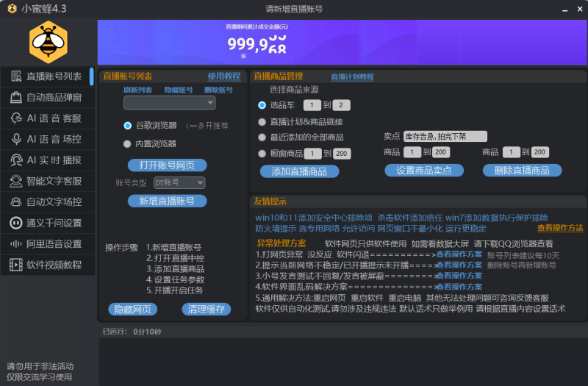Image resolution: width=588 pixels, height=386 pixels.
Task: Click the 直播账号列表 sidebar icon
Action: pos(15,76)
